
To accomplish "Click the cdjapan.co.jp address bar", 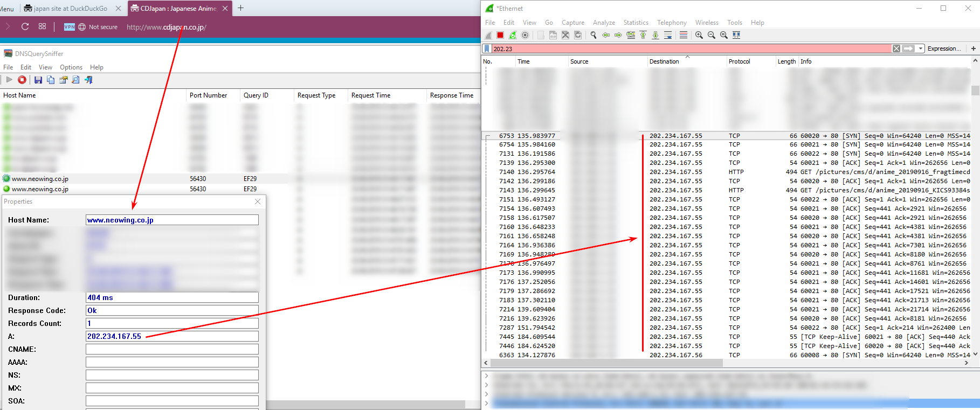I will pyautogui.click(x=167, y=27).
